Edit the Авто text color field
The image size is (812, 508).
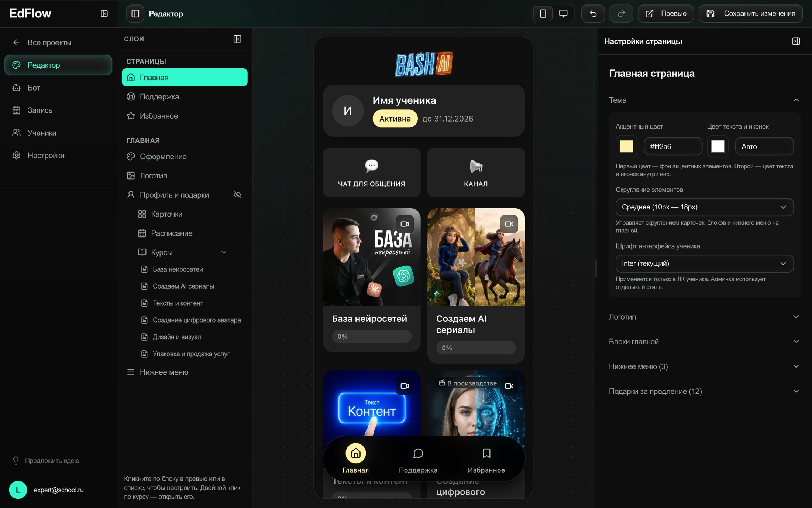(764, 146)
